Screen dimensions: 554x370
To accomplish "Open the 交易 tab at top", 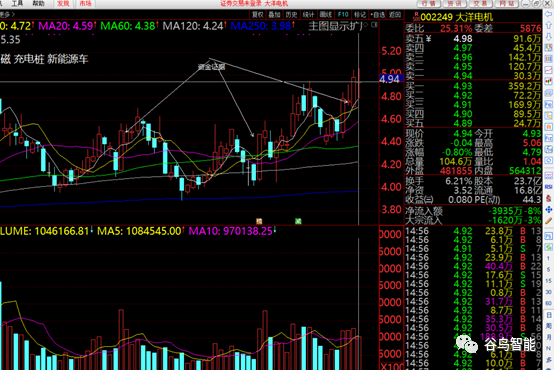I will coord(481,4).
